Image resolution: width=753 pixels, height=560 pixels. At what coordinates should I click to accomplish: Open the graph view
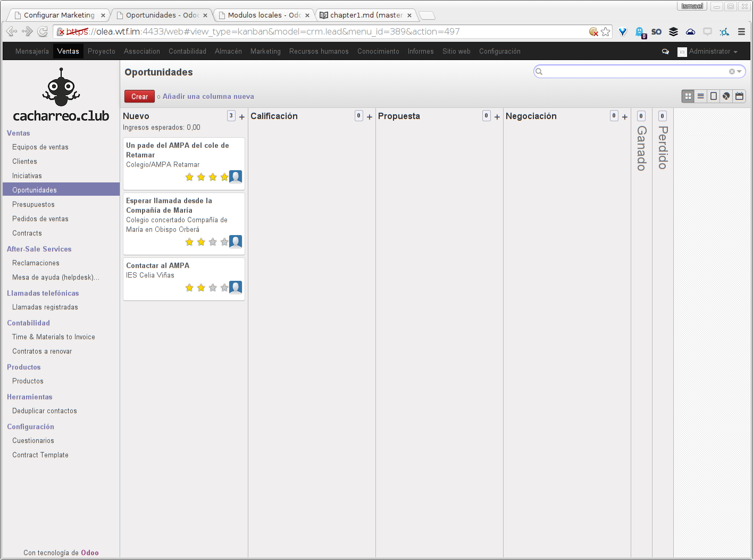726,96
